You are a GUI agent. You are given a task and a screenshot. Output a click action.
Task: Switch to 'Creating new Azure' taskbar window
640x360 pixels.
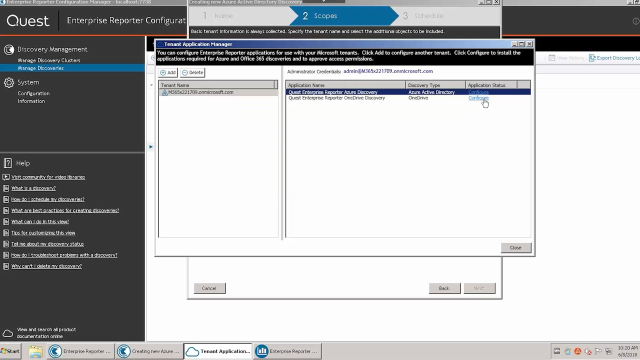[x=149, y=351]
